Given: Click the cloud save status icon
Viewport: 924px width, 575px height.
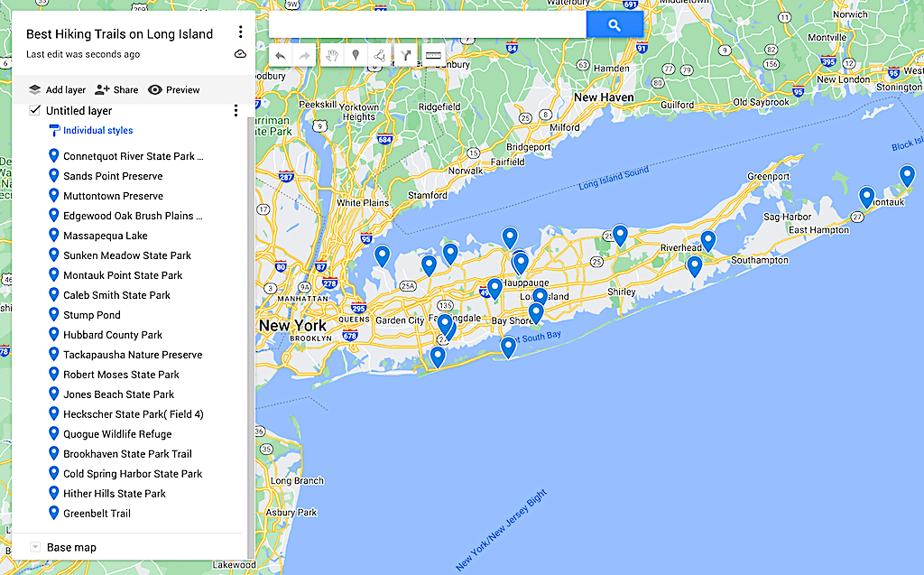Looking at the screenshot, I should tap(240, 54).
